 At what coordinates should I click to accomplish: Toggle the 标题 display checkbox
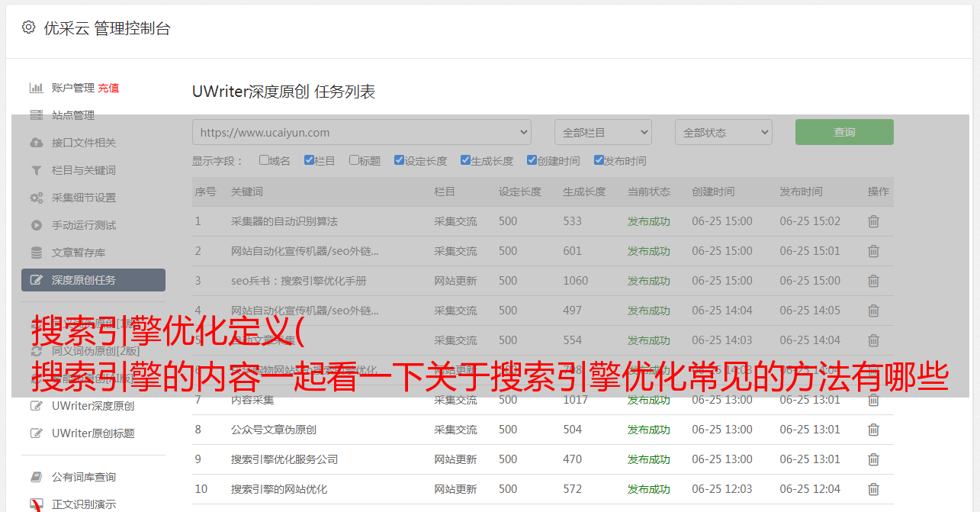(x=354, y=160)
